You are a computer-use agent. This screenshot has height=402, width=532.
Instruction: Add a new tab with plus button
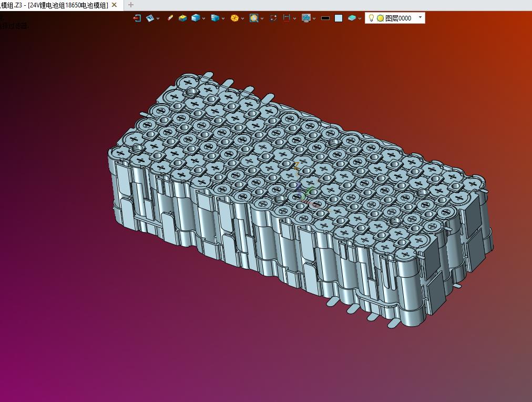(x=130, y=5)
